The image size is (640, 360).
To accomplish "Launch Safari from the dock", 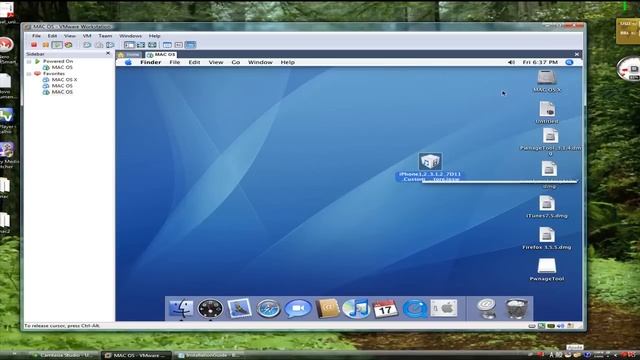I will coord(268,309).
